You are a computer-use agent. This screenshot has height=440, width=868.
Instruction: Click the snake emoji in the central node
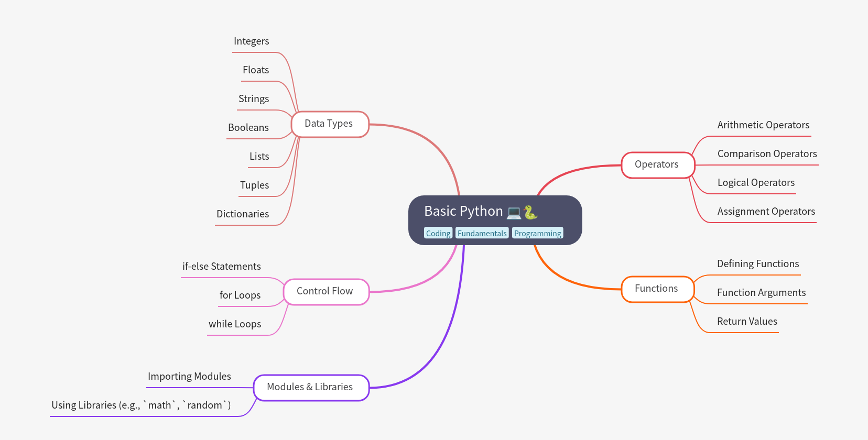pos(530,212)
